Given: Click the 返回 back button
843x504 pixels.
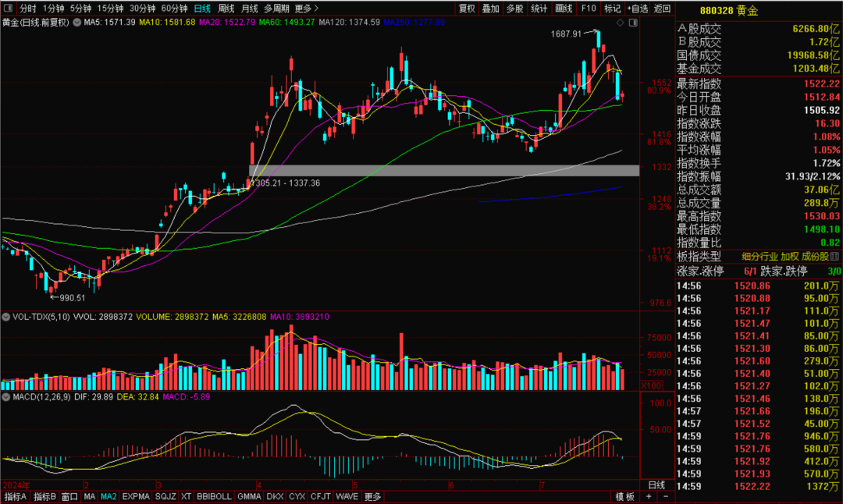Looking at the screenshot, I should point(662,9).
